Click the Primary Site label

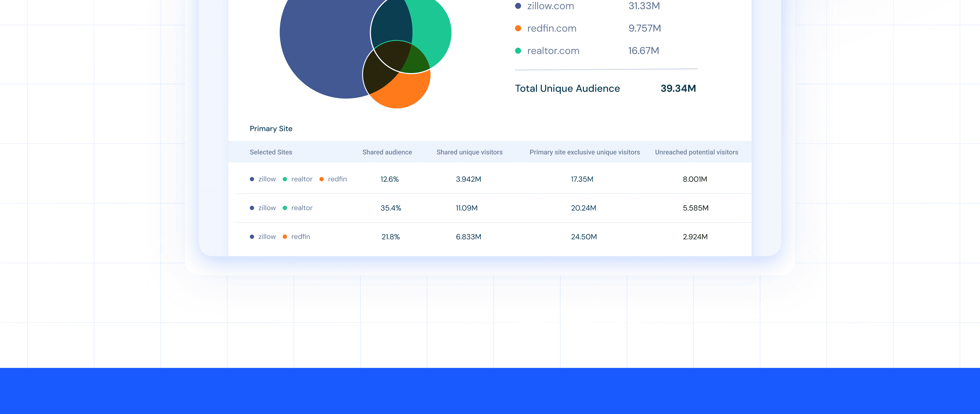(271, 129)
